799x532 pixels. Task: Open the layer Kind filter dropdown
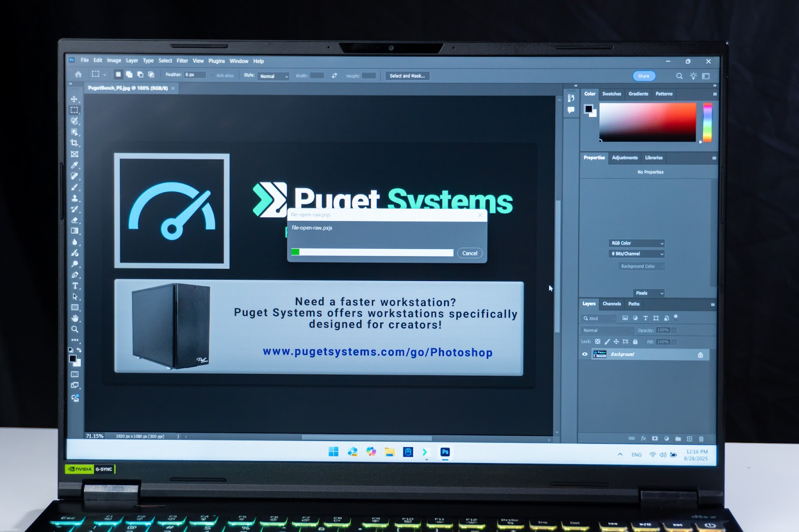pyautogui.click(x=599, y=318)
